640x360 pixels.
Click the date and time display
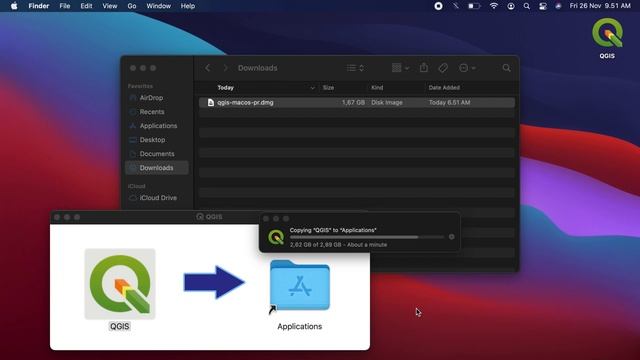600,6
